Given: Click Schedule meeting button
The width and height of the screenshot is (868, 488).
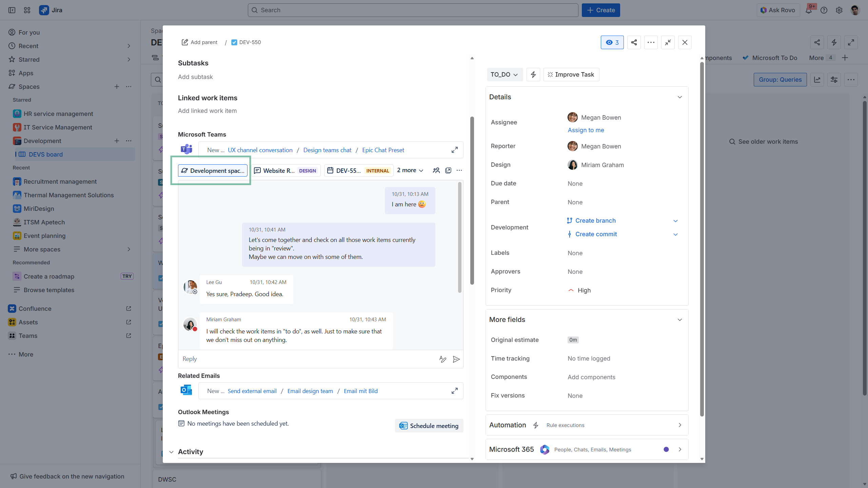Looking at the screenshot, I should tap(429, 426).
